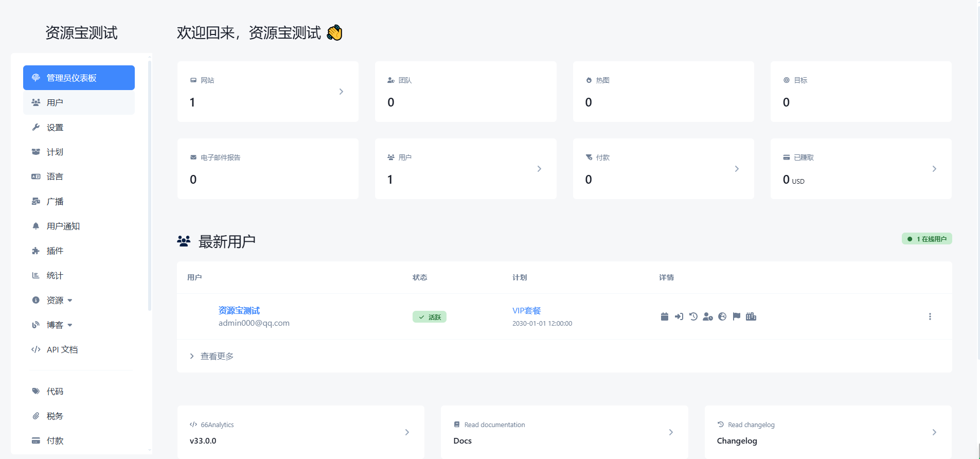980x459 pixels.
Task: Click the 资源宝测试 site title
Action: [x=81, y=32]
